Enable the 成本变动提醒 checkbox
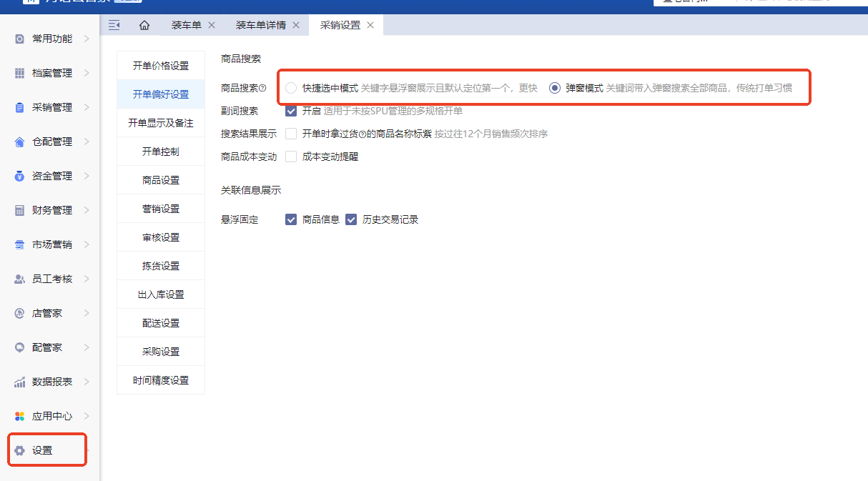This screenshot has width=868, height=481. coord(291,157)
